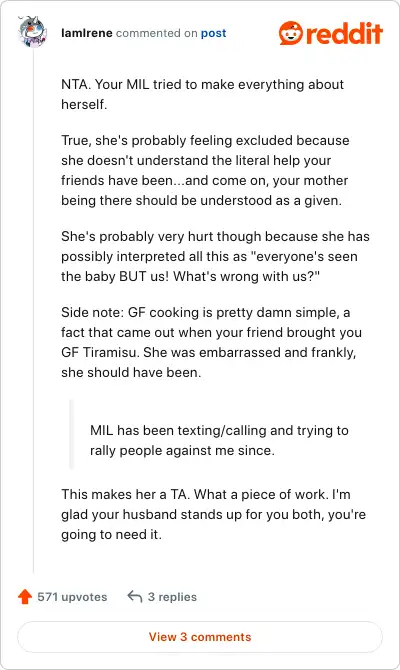Click the "Side note: GF cooking" paragraph
400x670 pixels.
tap(211, 342)
